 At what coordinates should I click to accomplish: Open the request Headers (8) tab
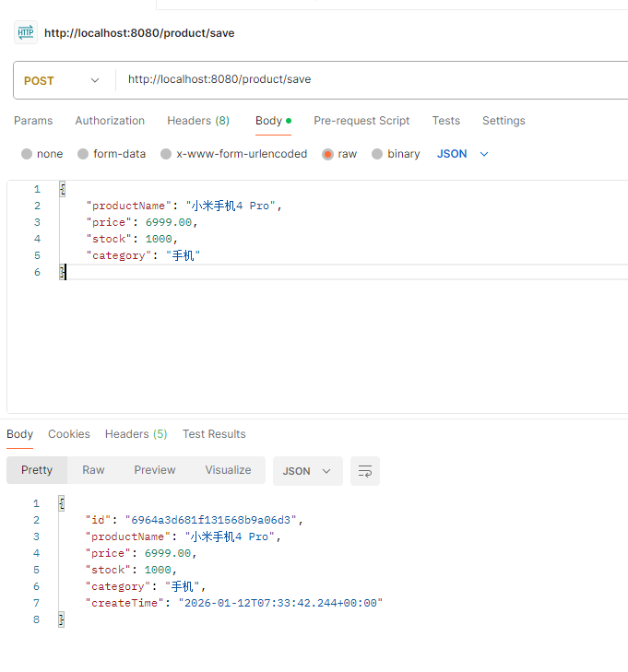click(198, 121)
